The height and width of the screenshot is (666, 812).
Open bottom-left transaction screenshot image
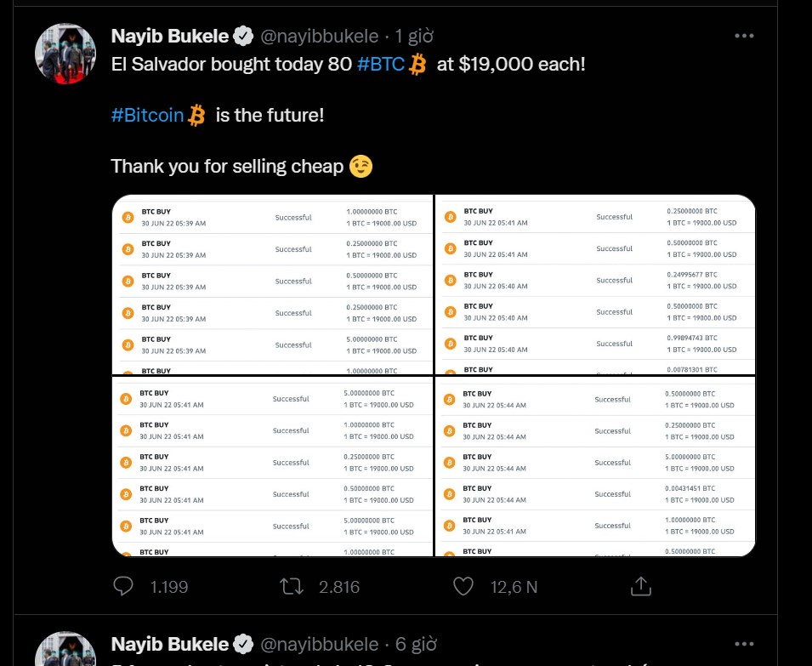coord(272,467)
